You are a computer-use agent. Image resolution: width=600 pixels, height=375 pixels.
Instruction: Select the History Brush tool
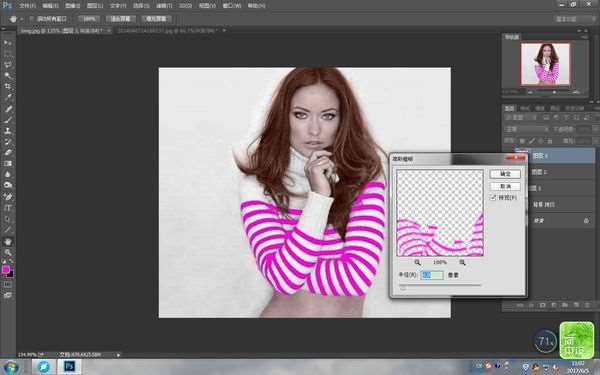tap(8, 142)
